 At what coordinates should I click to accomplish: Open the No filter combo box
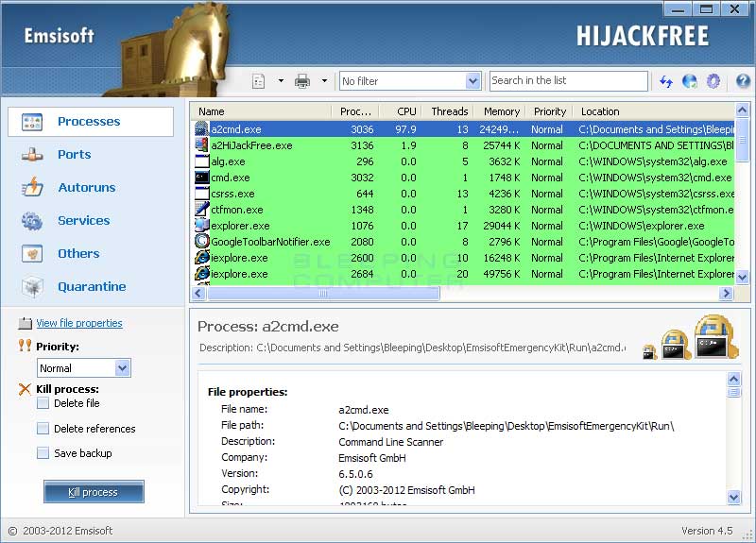tap(410, 81)
